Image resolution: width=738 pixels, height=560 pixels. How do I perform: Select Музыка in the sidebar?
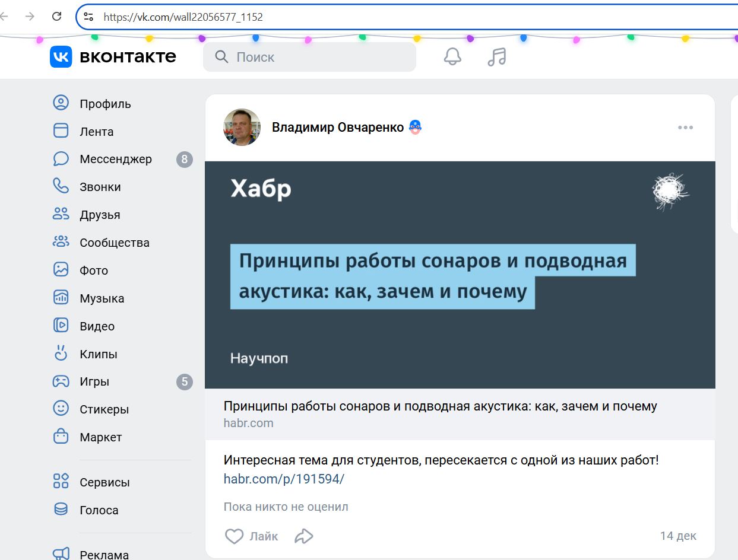(61, 298)
